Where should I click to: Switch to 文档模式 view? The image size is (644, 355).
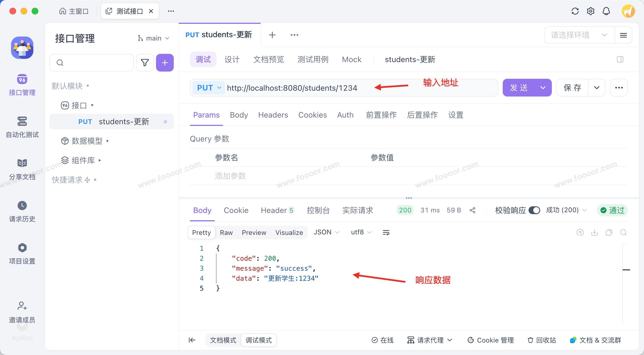click(x=223, y=340)
